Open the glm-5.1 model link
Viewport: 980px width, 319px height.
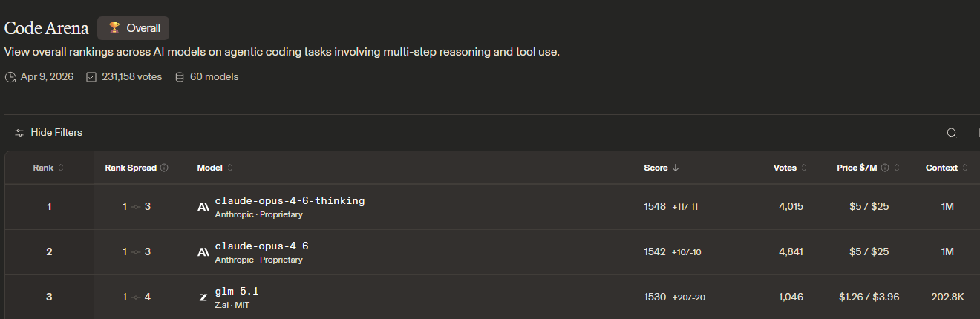click(x=237, y=291)
